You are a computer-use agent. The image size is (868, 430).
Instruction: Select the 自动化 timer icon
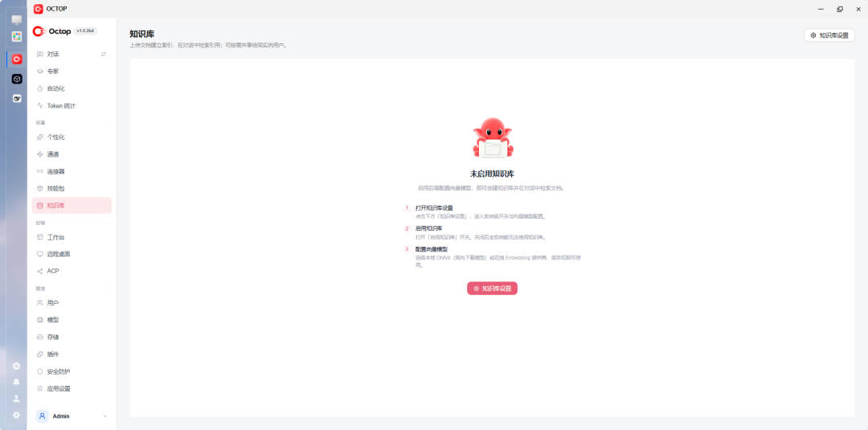pyautogui.click(x=40, y=88)
